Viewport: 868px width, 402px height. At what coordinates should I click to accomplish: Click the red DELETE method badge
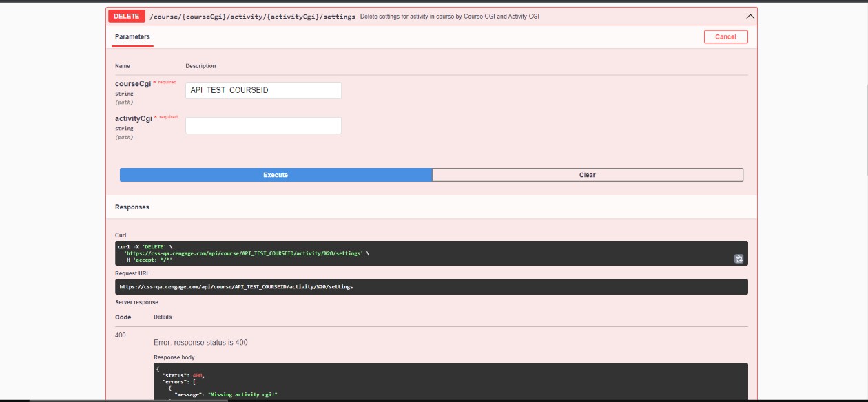127,14
